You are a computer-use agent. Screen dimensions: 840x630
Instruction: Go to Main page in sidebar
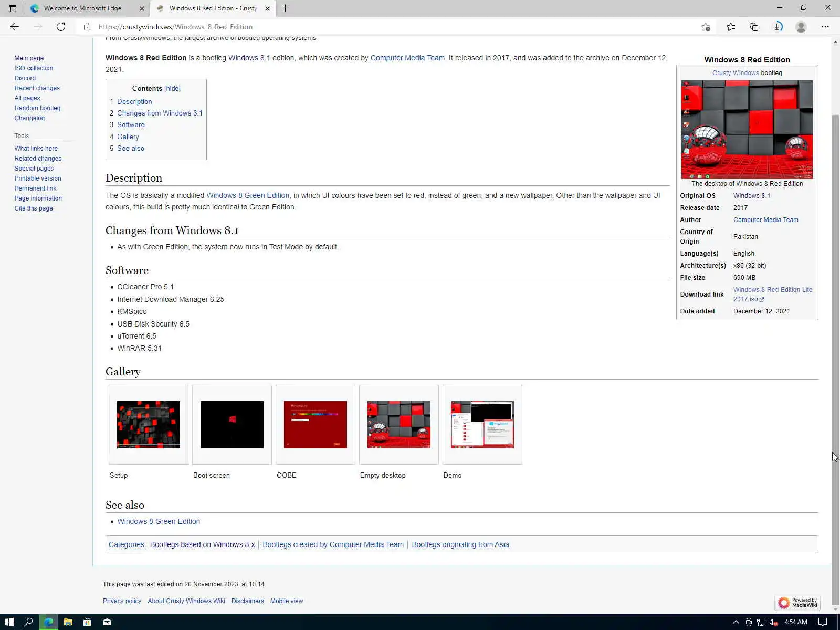29,58
